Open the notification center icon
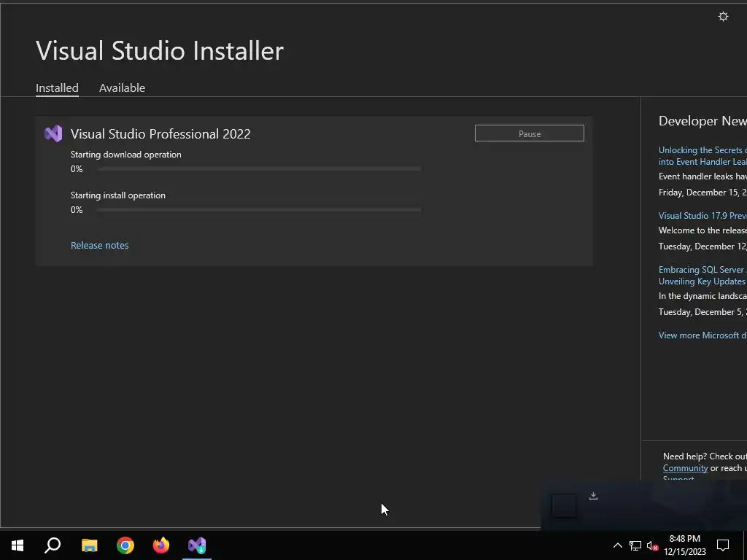This screenshot has height=560, width=747. coord(723,545)
